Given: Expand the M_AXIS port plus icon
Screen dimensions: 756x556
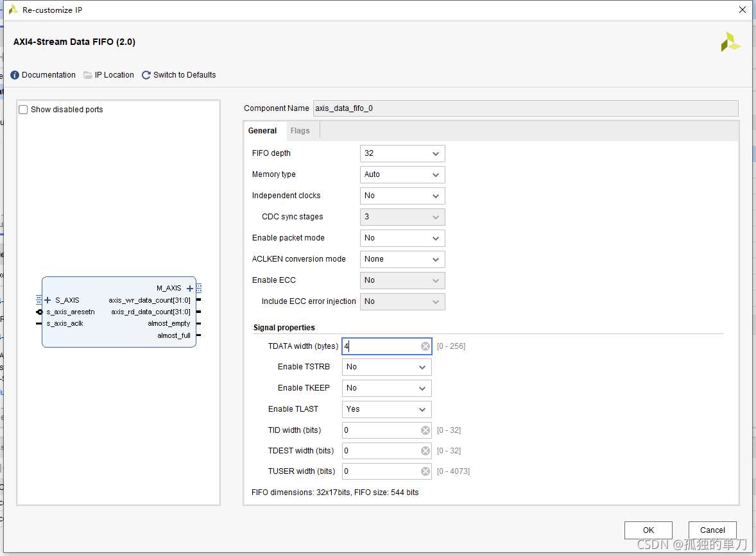Looking at the screenshot, I should pyautogui.click(x=190, y=289).
